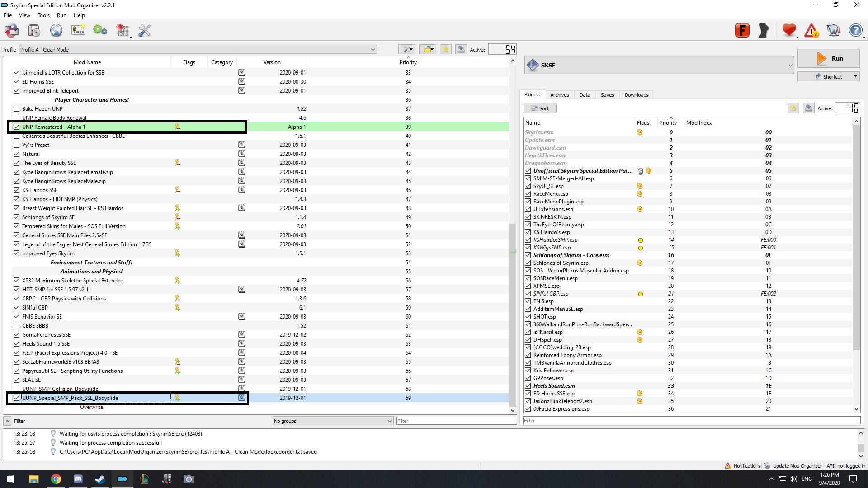Viewport: 868px width, 488px height.
Task: Click the mod list vertical scrollbar
Action: point(513,237)
